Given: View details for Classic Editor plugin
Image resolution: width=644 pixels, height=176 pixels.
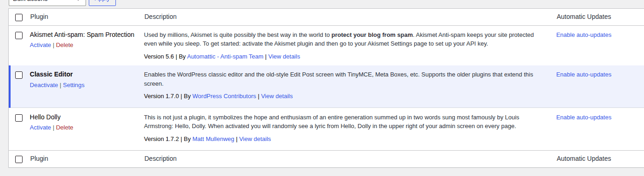Looking at the screenshot, I should [x=277, y=96].
